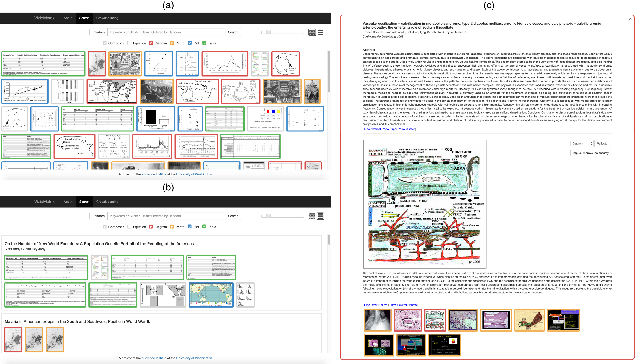Open Sodium Thiosulfate figure thumbnail in panel (c)
Image resolution: width=637 pixels, height=364 pixels.
pos(445,345)
